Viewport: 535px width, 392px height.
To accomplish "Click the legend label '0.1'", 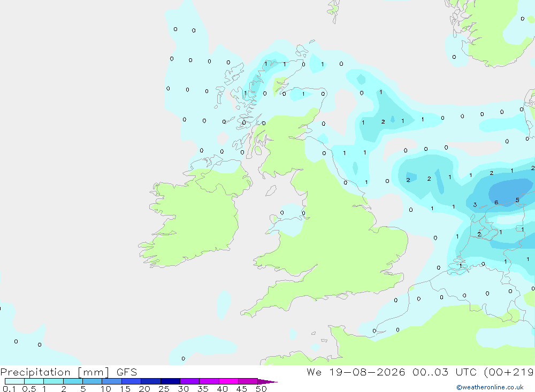I will tap(9, 389).
